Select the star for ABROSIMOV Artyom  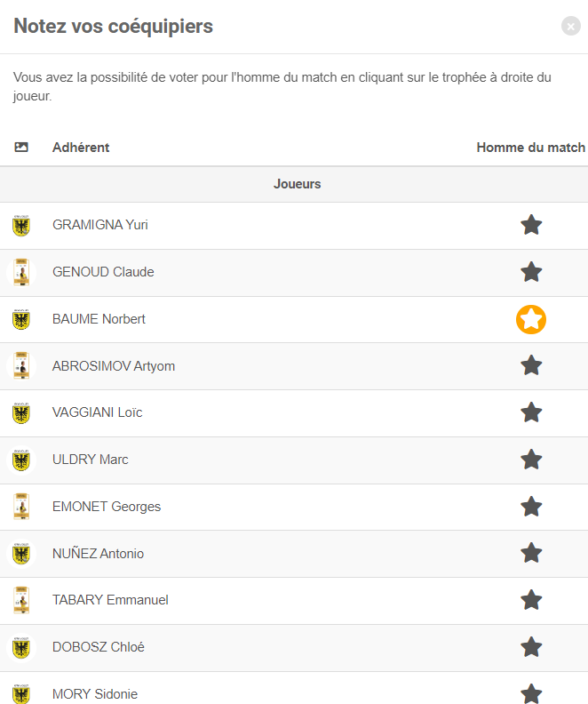coord(531,365)
